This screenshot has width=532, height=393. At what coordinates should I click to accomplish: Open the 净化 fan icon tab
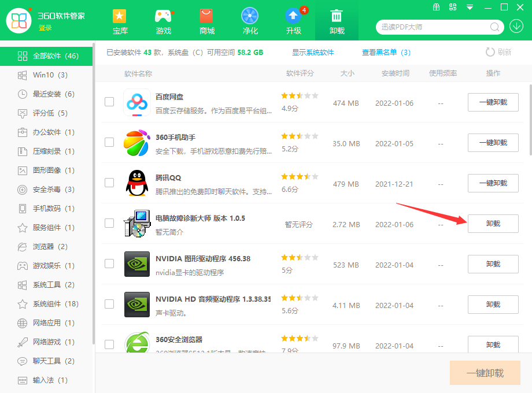coord(250,22)
